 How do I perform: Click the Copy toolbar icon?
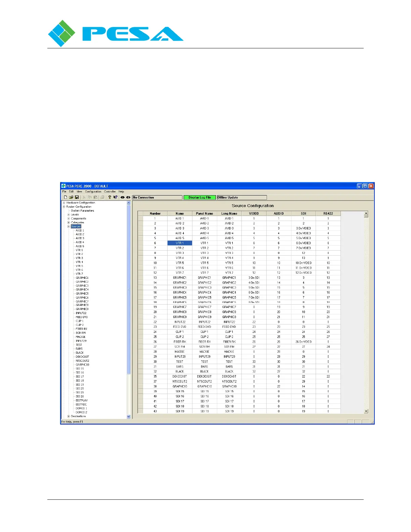90,197
